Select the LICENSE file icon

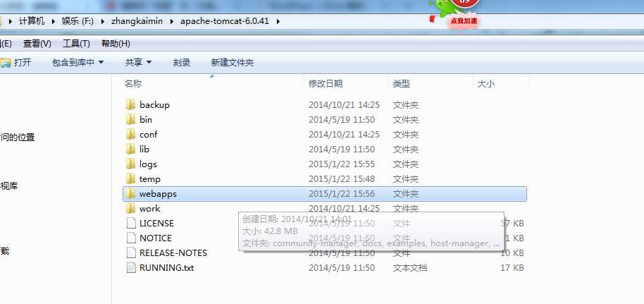(x=130, y=224)
